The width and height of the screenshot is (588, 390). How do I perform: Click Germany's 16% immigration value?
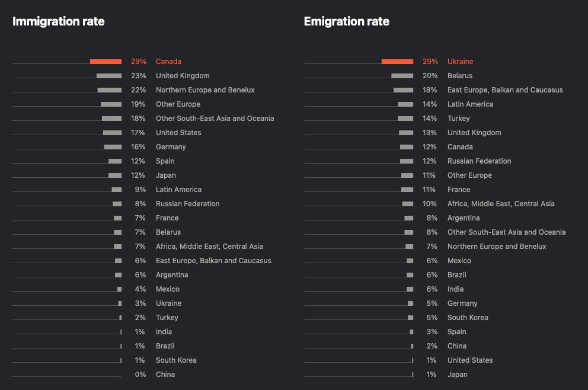point(138,147)
